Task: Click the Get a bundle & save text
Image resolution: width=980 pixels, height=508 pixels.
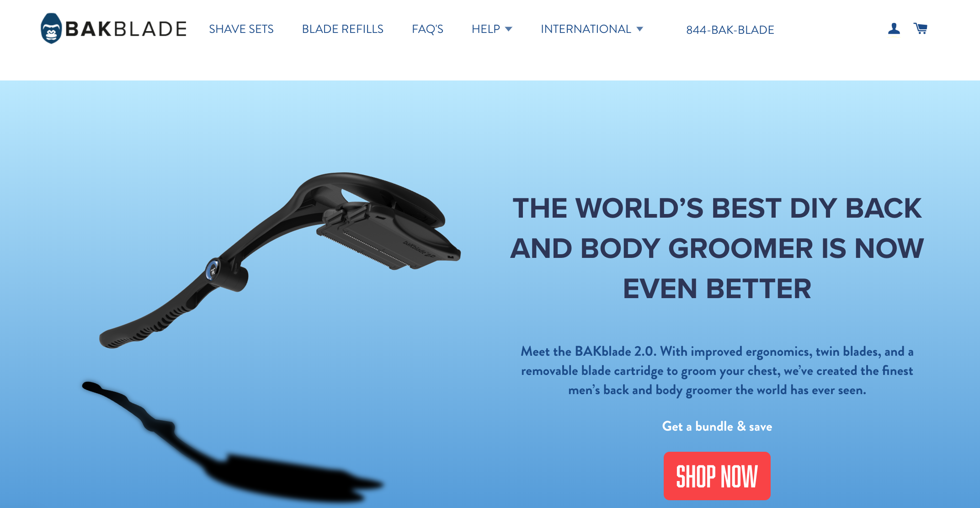Action: 717,426
